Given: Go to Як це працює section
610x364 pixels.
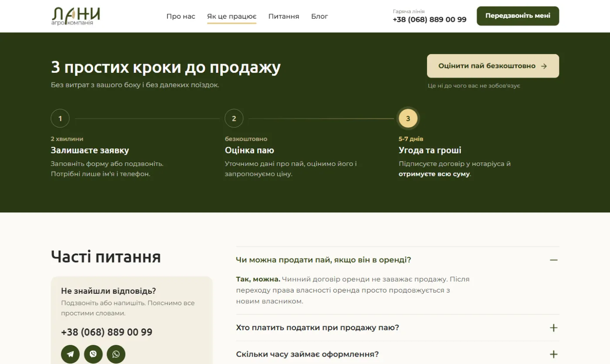Looking at the screenshot, I should 232,17.
